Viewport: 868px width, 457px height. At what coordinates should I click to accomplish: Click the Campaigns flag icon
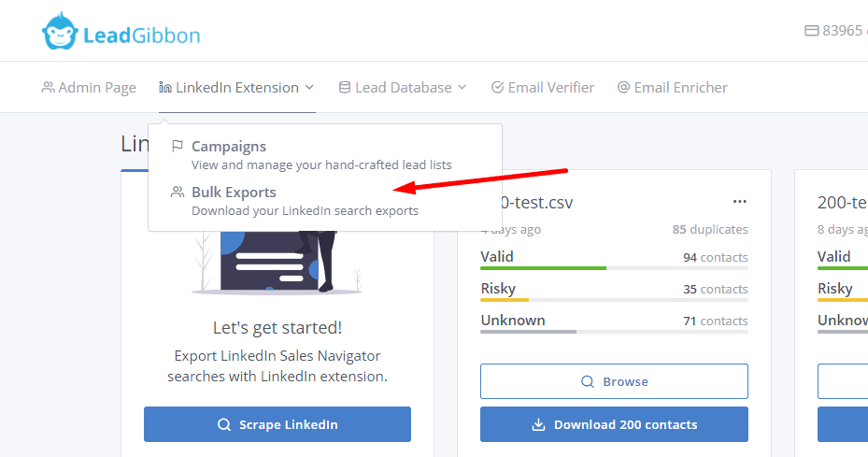click(x=178, y=147)
